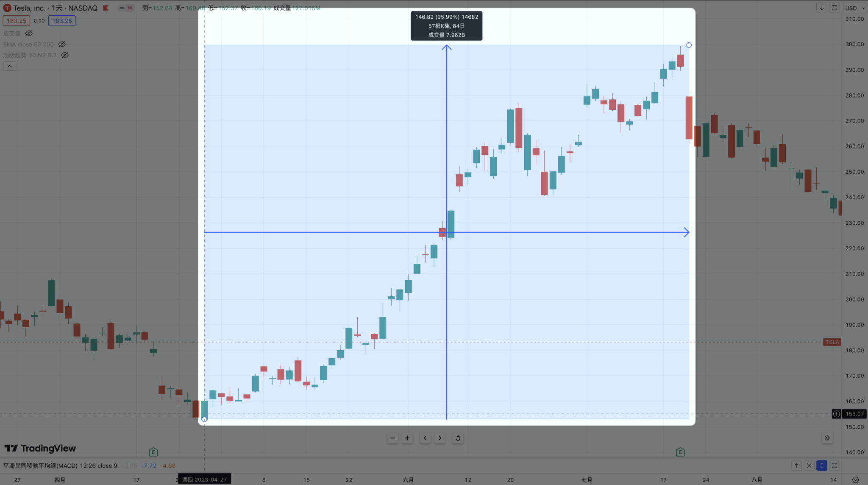Click the blue 183.25 buy button
868x485 pixels.
point(62,20)
